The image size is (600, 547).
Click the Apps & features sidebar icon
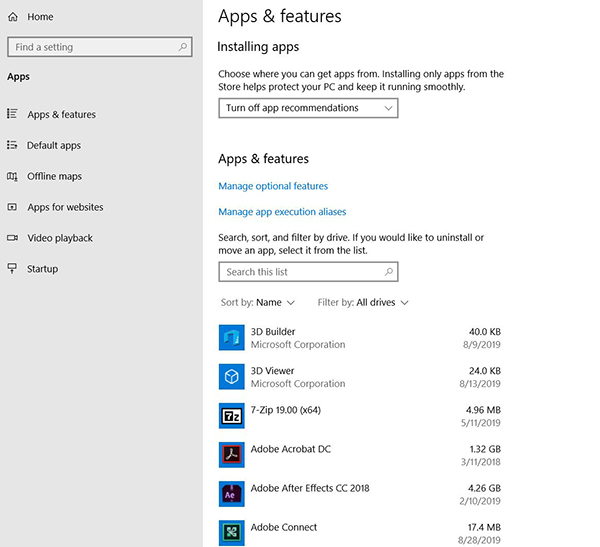click(12, 114)
